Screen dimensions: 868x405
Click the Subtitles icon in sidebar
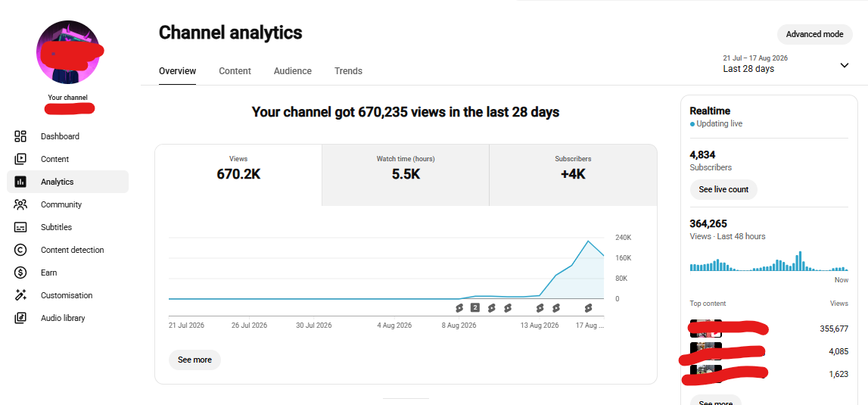pyautogui.click(x=20, y=227)
